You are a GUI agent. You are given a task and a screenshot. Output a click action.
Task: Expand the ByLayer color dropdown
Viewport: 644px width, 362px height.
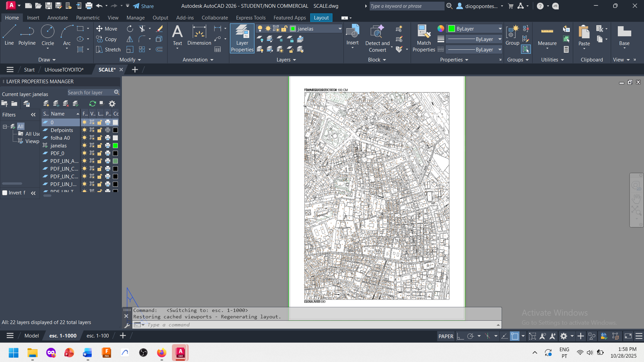coord(500,29)
